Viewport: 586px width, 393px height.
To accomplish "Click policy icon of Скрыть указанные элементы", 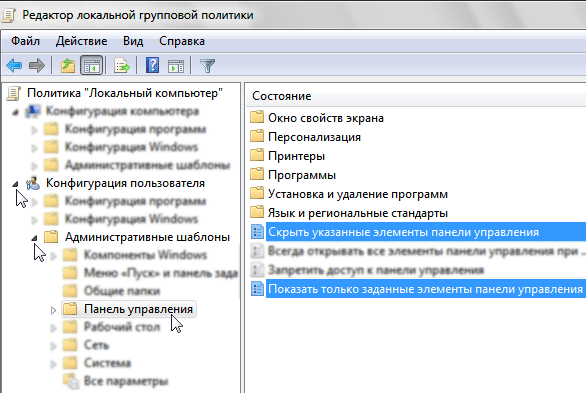I will point(257,232).
